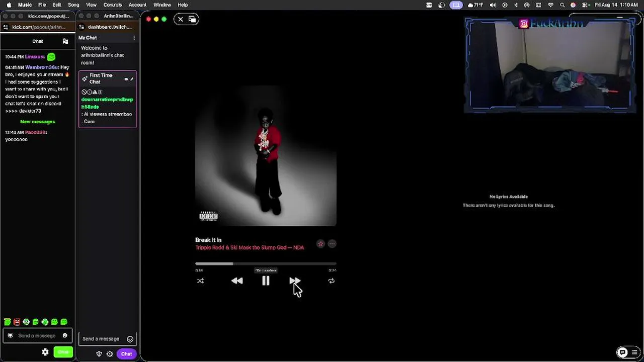
Task: Ban the first-time chatter in Twitch chat
Action: (x=84, y=92)
